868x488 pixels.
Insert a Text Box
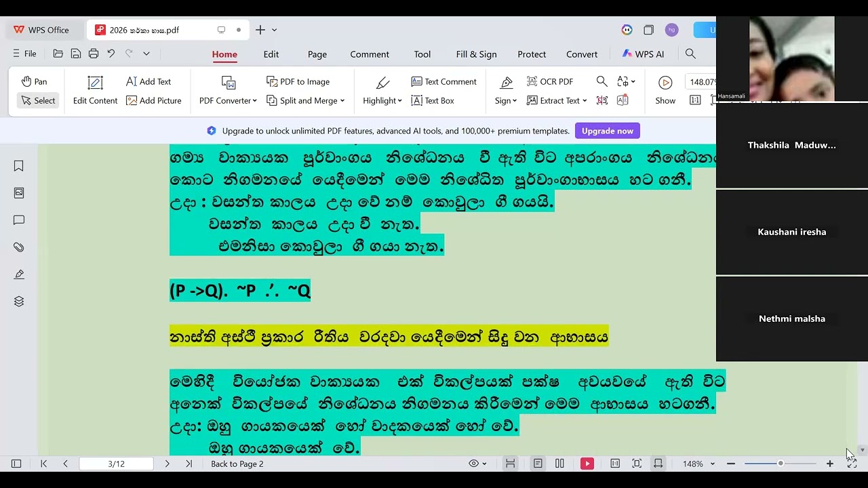coord(433,100)
